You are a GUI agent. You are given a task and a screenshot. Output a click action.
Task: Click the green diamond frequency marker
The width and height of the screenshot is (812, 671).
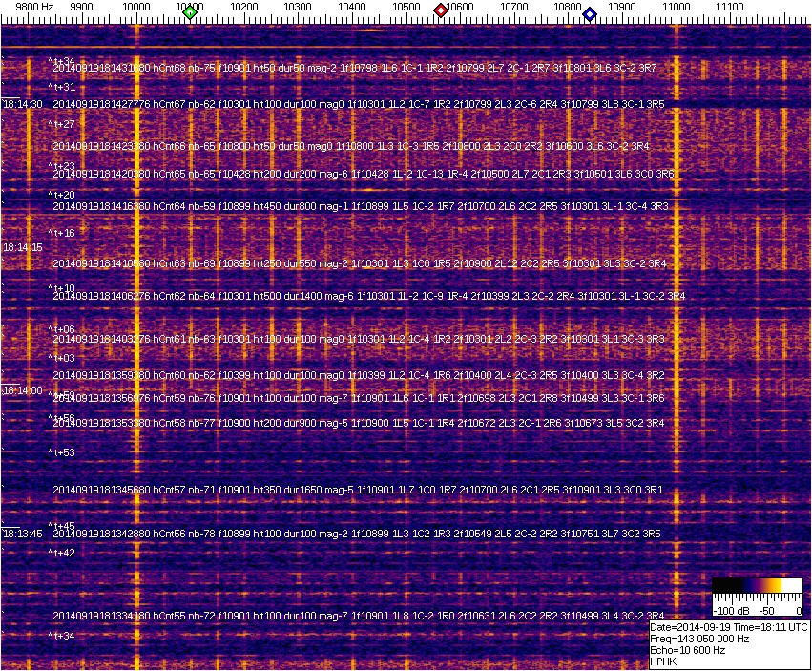click(190, 12)
